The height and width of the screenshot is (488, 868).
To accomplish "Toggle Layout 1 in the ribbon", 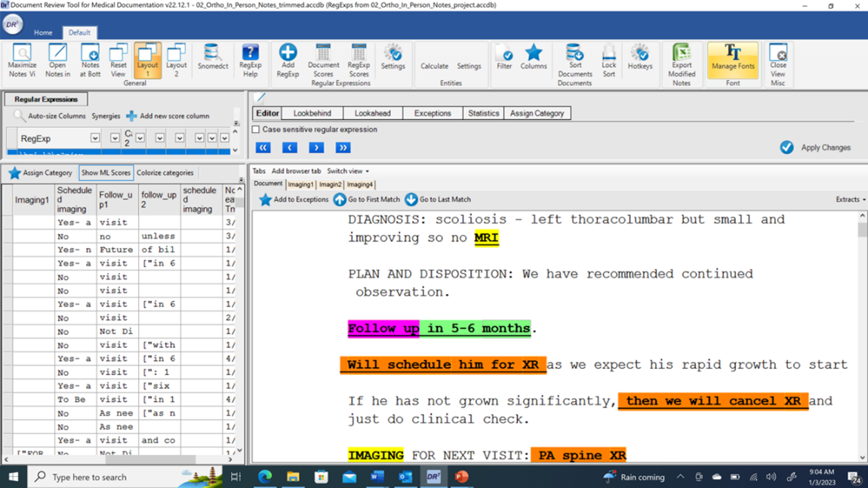I will [x=147, y=59].
